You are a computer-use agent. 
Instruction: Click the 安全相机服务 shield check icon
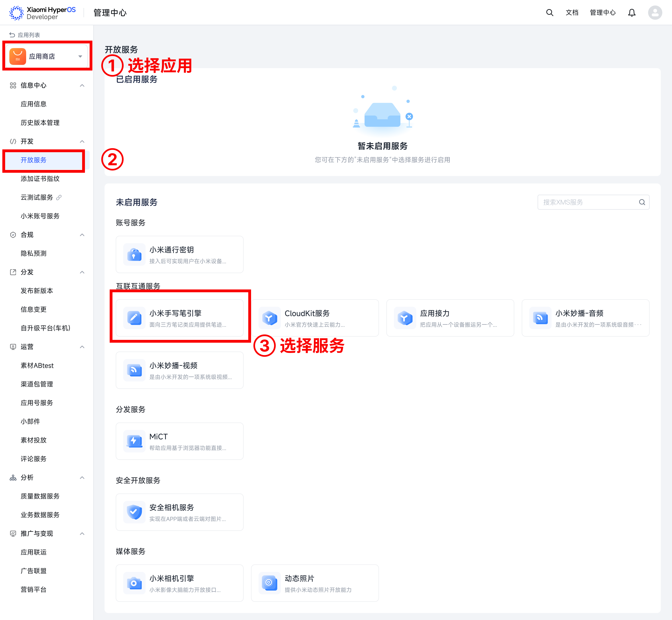click(134, 512)
